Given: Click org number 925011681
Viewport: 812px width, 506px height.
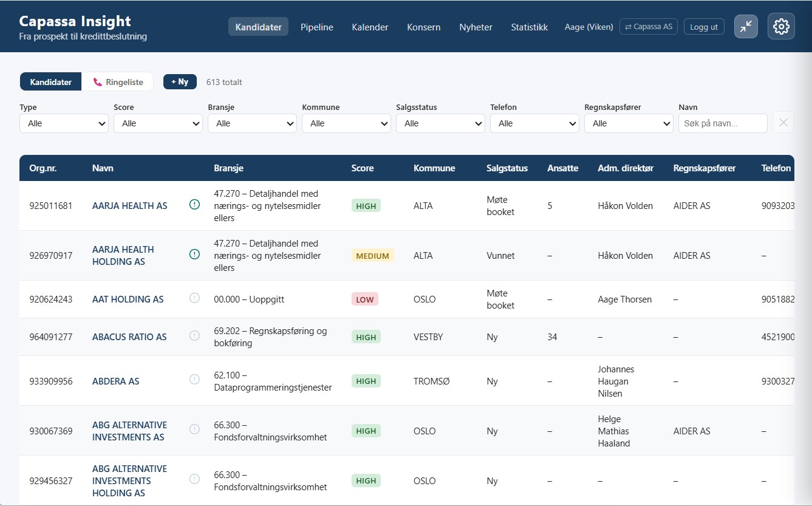Looking at the screenshot, I should pos(50,206).
